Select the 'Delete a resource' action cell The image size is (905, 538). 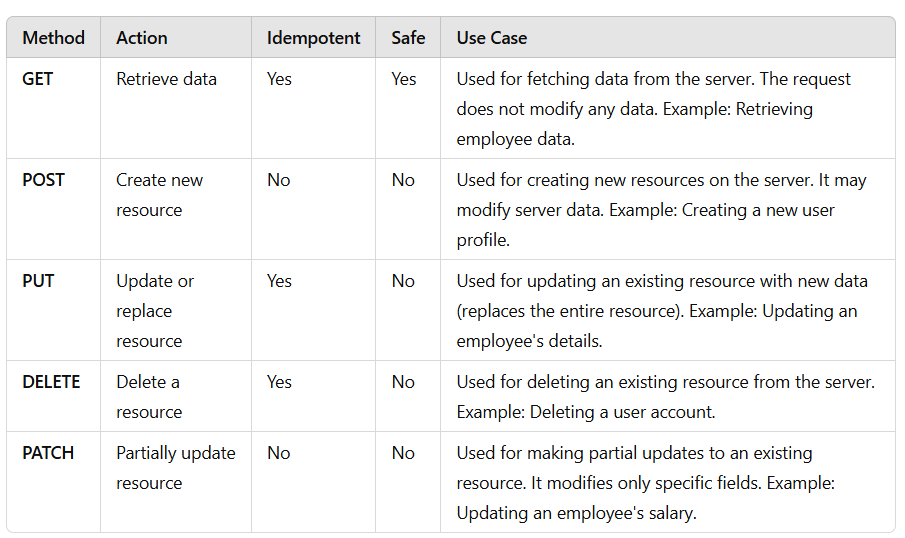click(149, 397)
